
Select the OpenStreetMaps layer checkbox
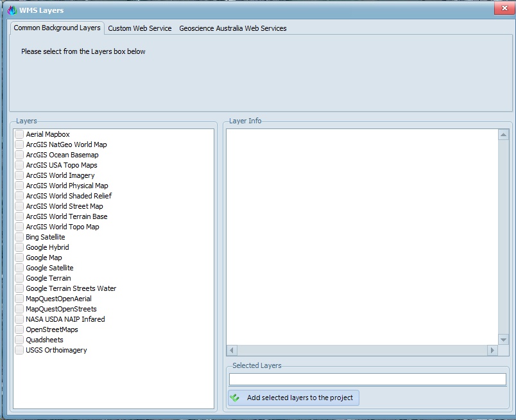[x=19, y=329]
